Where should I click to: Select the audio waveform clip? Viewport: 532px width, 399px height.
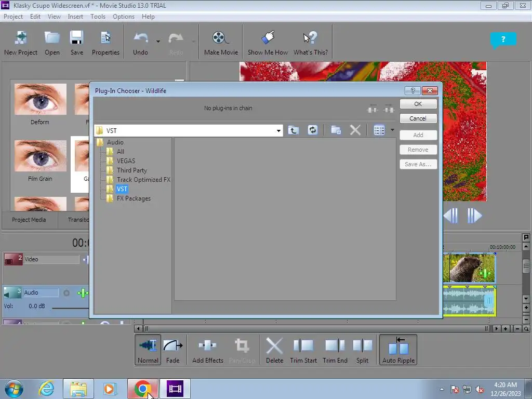[x=469, y=301]
